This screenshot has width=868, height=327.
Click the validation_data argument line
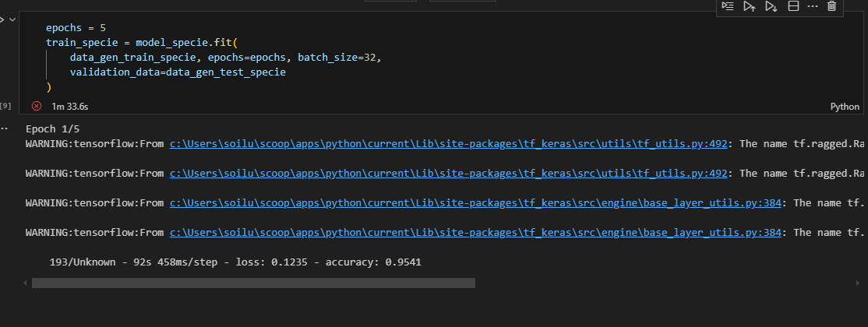tap(178, 72)
